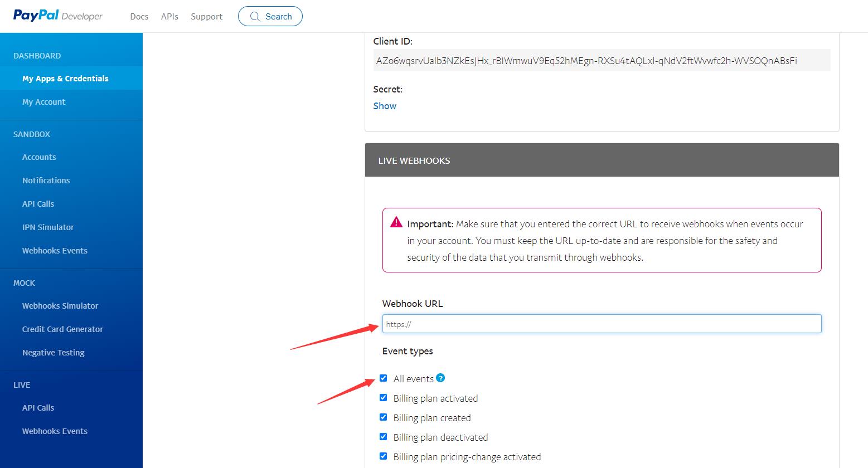Open the Credit Card Generator

pos(62,329)
